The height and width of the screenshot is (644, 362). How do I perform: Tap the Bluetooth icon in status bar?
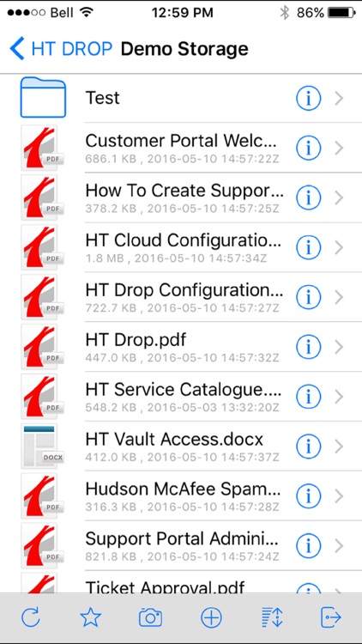click(x=285, y=13)
